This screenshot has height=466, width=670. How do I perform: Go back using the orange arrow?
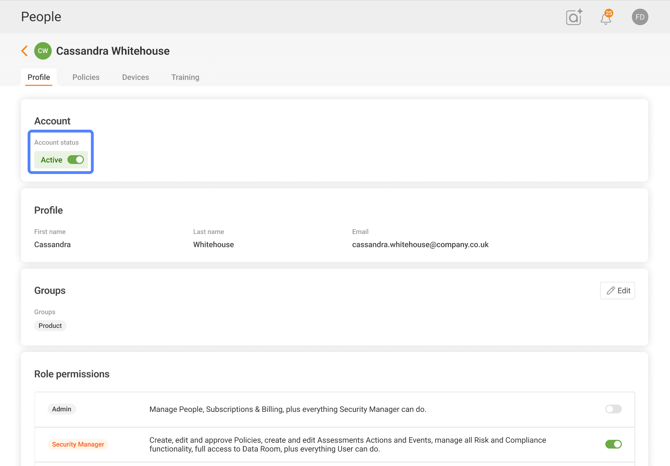24,51
